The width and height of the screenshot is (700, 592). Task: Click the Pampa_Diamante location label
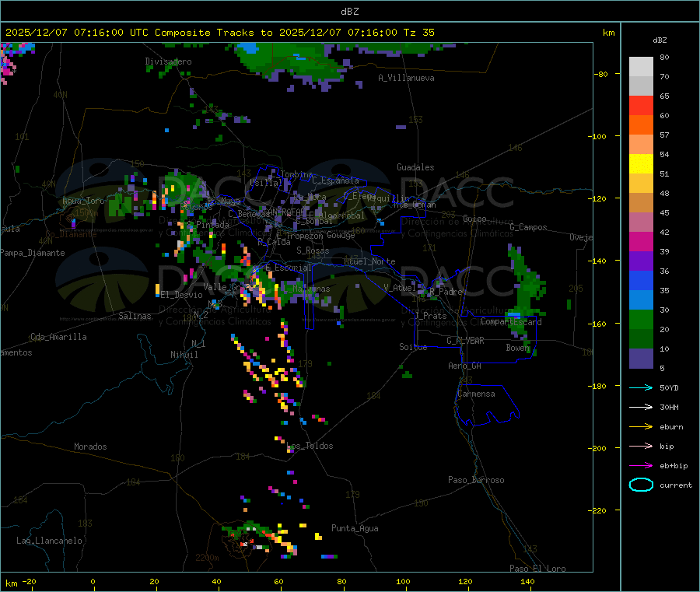pyautogui.click(x=32, y=253)
